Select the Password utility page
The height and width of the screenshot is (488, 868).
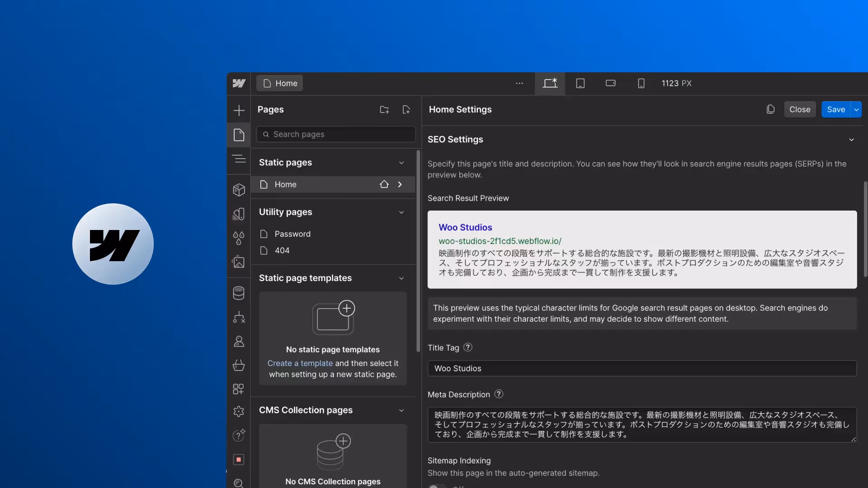pos(292,234)
